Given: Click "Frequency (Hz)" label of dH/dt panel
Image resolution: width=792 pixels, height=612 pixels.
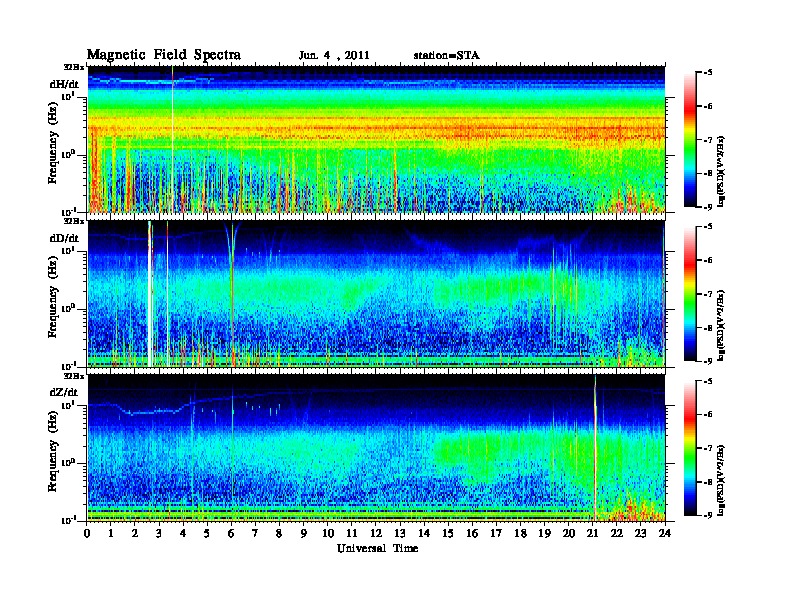Looking at the screenshot, I should pos(53,143).
